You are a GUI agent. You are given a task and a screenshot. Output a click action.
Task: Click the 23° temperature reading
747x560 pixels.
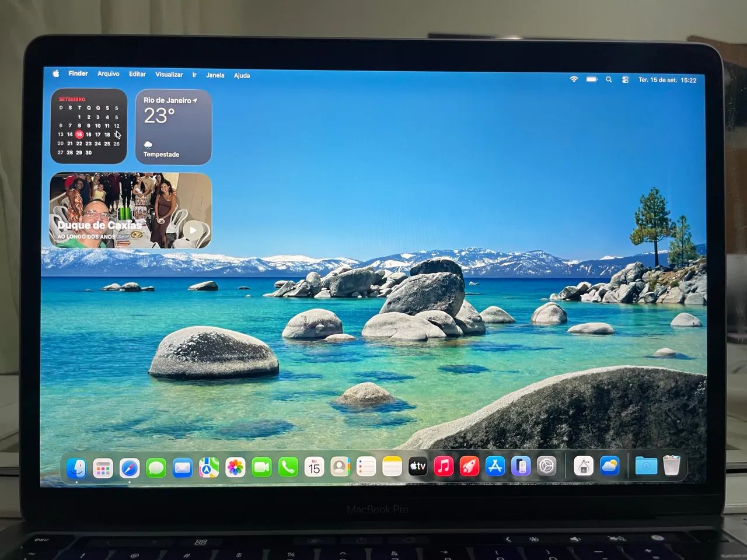(x=159, y=116)
